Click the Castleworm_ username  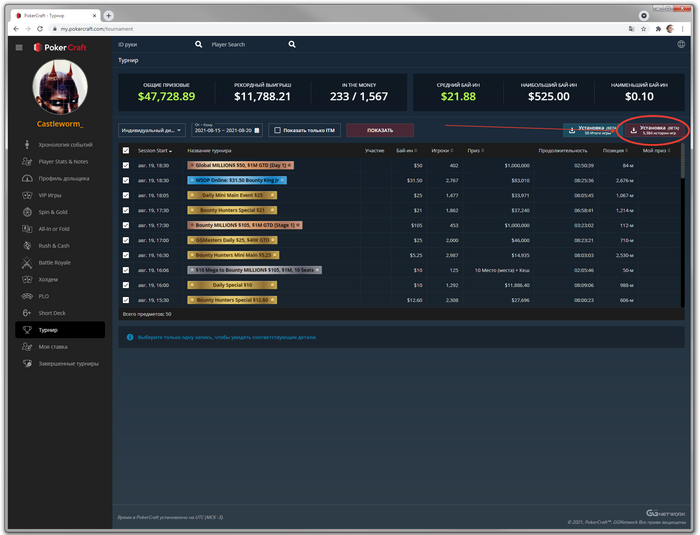click(60, 124)
